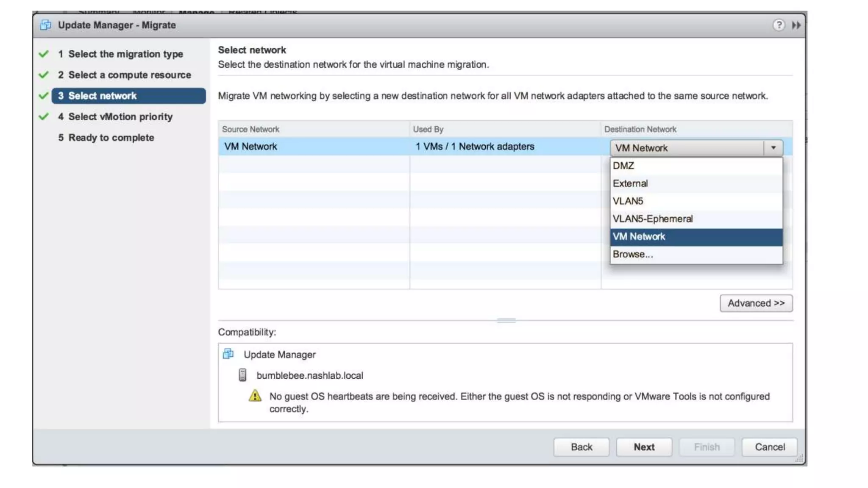Expand the Advanced >> options
868x488 pixels.
(756, 303)
